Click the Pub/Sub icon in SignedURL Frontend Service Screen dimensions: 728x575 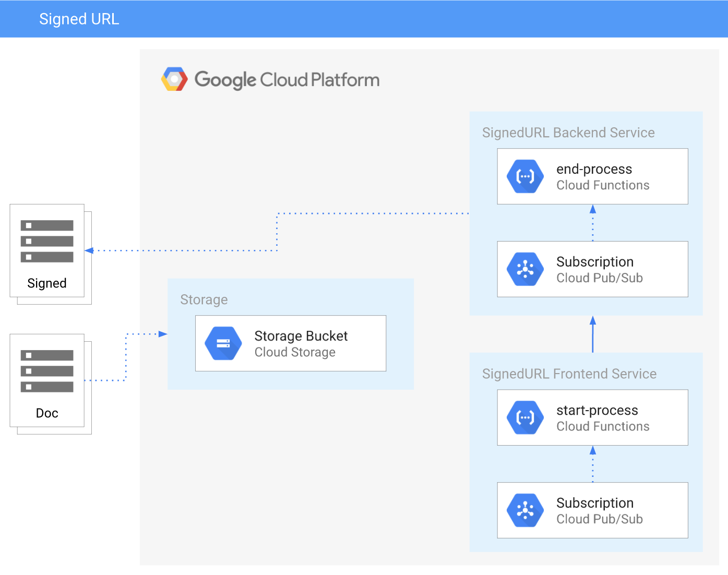(x=526, y=510)
